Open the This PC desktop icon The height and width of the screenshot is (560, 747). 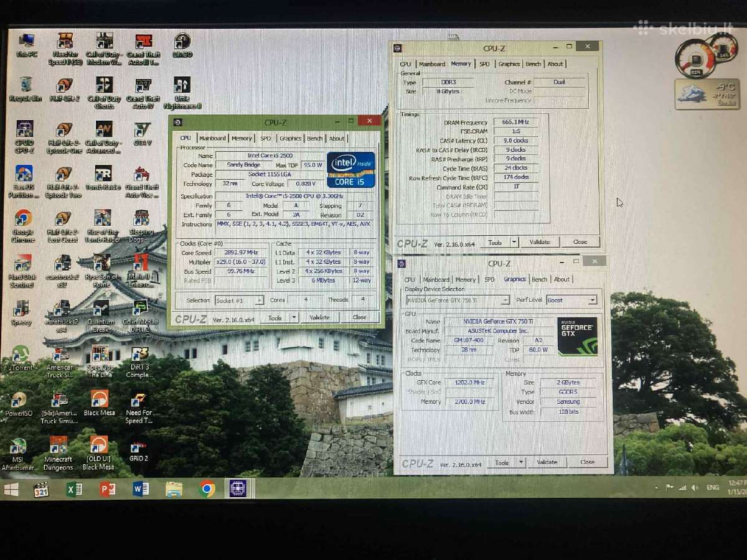[x=27, y=45]
